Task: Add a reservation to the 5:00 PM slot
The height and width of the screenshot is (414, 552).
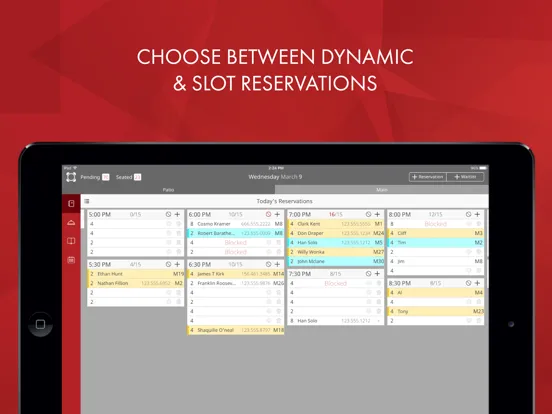Action: tap(177, 214)
